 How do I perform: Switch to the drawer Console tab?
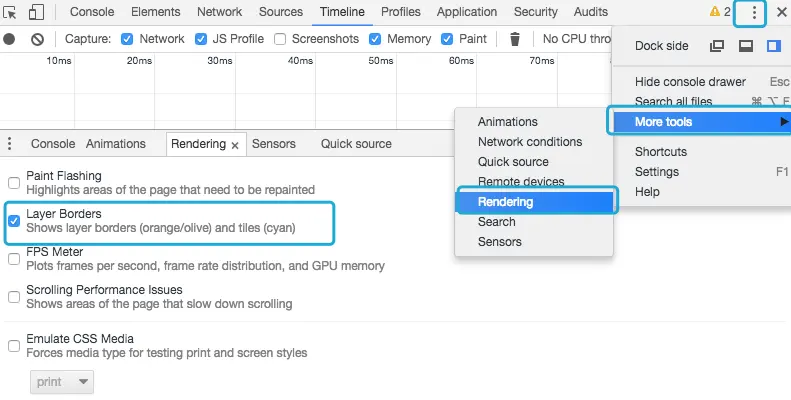coord(53,144)
